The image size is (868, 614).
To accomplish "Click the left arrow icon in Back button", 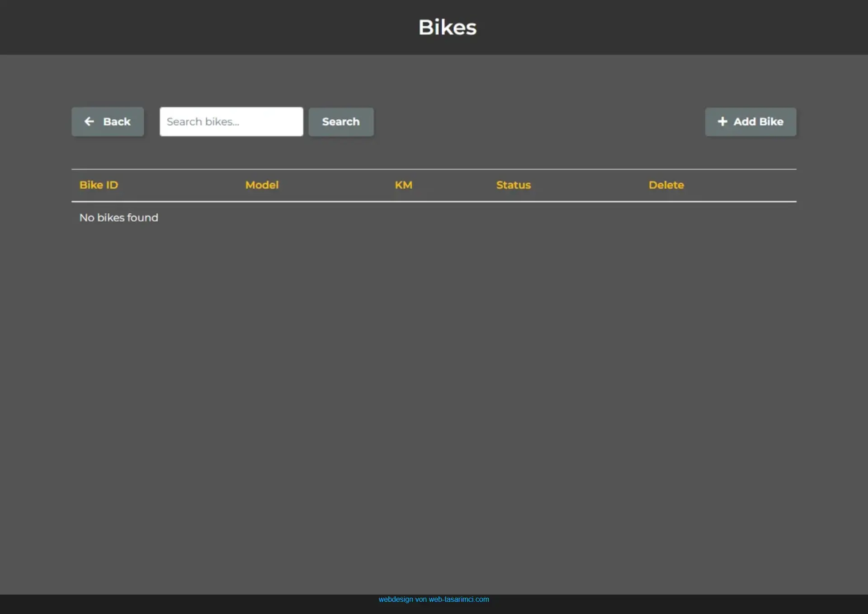I will tap(89, 122).
